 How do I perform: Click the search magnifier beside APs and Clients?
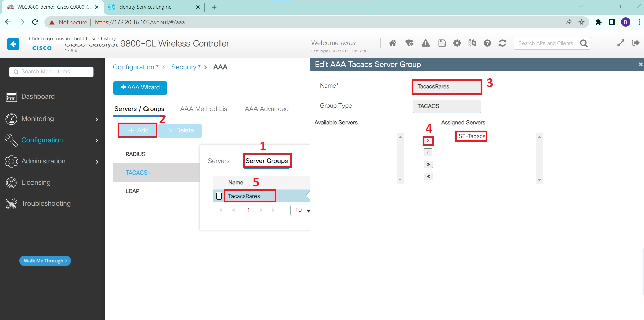[584, 43]
